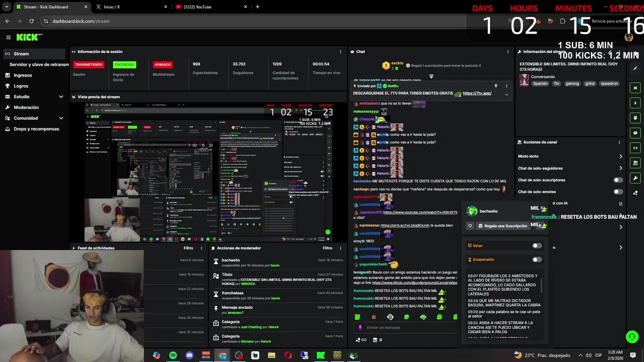Open Filtro in Acciones de moderador
644x362 pixels.
tap(328, 248)
